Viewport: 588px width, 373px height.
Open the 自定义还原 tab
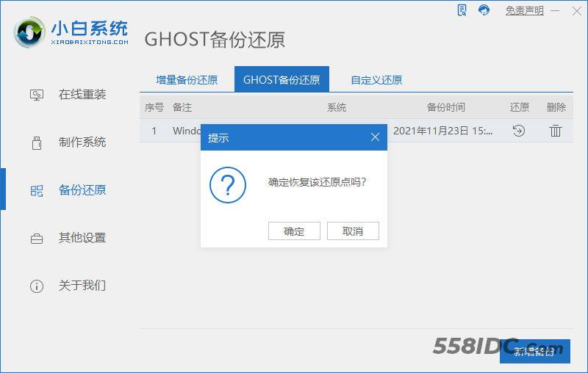pyautogui.click(x=376, y=80)
